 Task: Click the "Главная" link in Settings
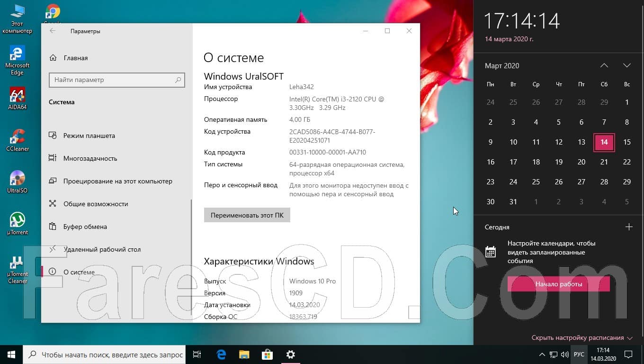coord(76,58)
